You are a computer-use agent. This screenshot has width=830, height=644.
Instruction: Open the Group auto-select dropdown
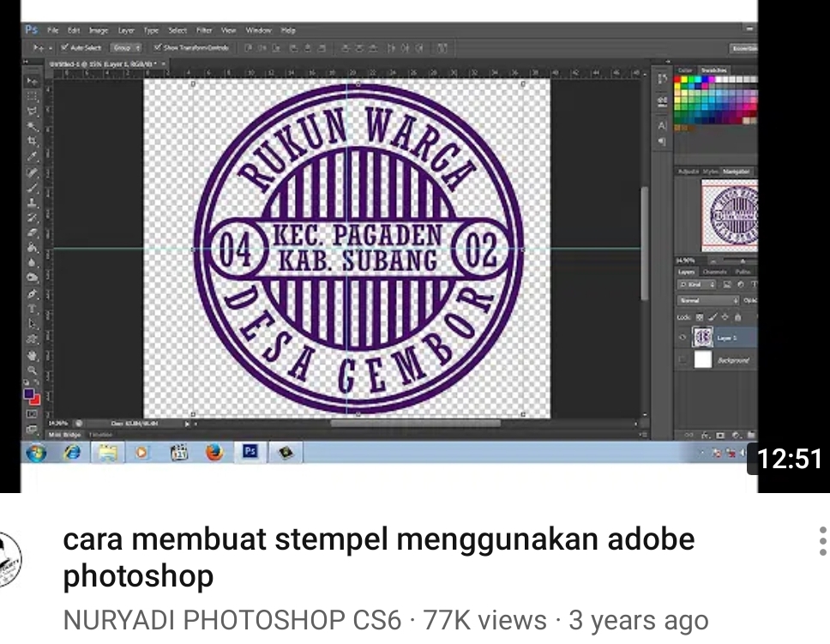[x=126, y=48]
